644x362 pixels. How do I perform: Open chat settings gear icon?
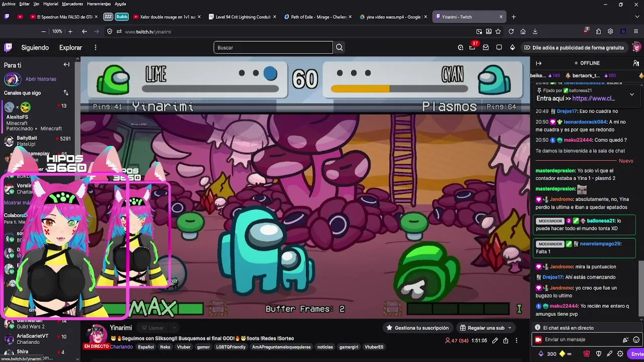point(620,354)
